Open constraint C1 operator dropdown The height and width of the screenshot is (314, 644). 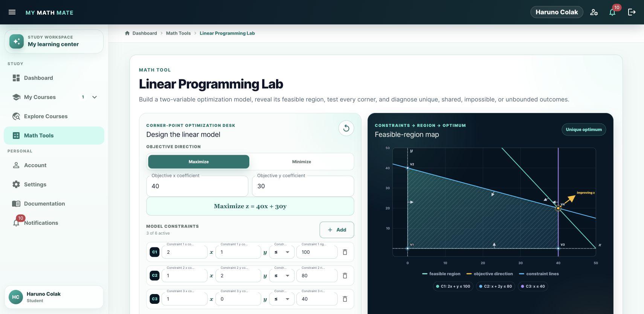tap(282, 252)
